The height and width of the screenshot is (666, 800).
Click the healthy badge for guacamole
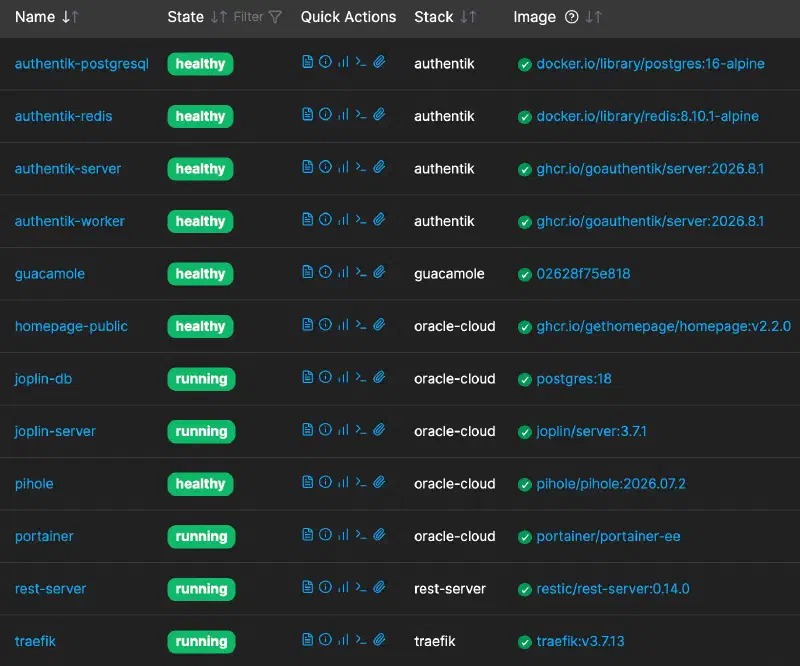pos(201,274)
